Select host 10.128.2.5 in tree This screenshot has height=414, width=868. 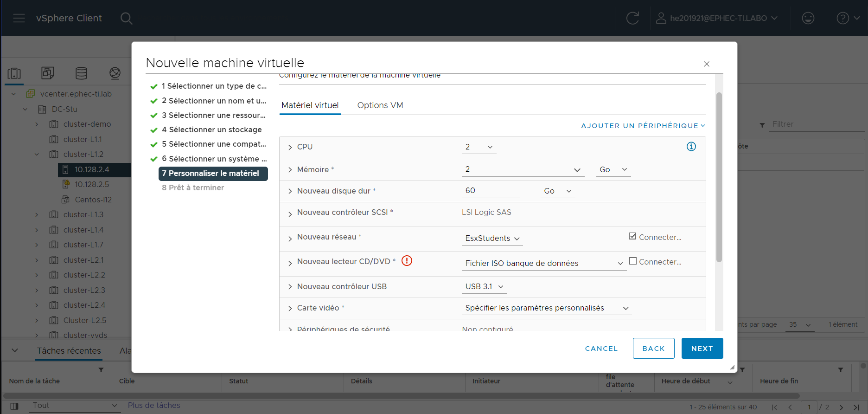click(92, 184)
